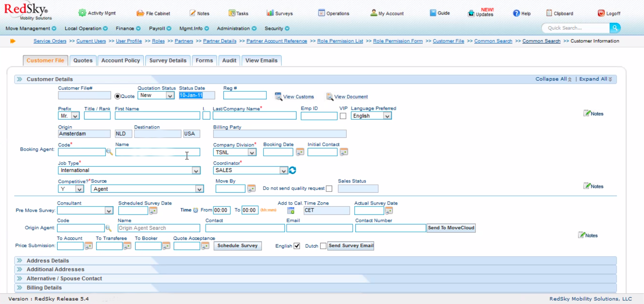Refresh the Coordinator list
The image size is (644, 304).
293,170
